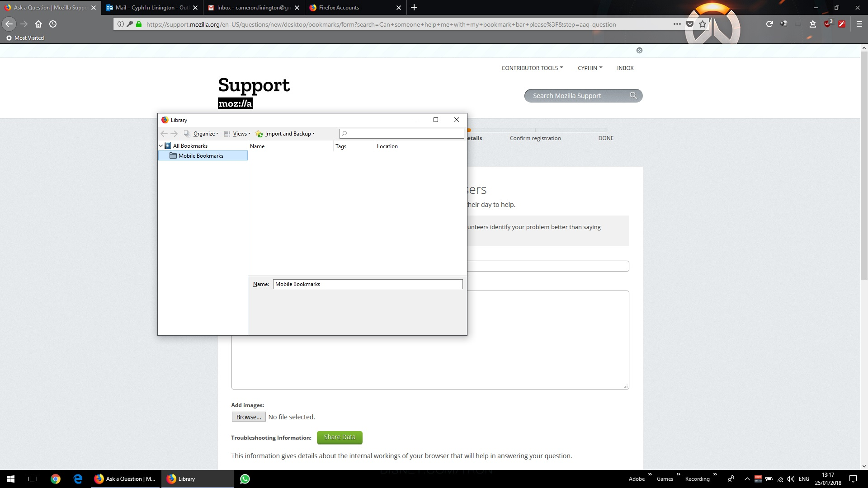This screenshot has height=488, width=868.
Task: Open the History clock icon
Action: [53, 24]
